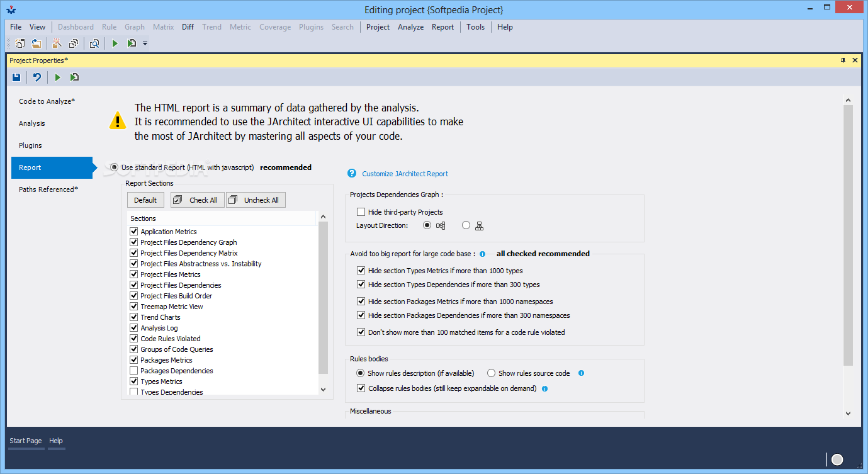This screenshot has height=474, width=868.
Task: Click the undo changes arrow icon
Action: tap(37, 77)
